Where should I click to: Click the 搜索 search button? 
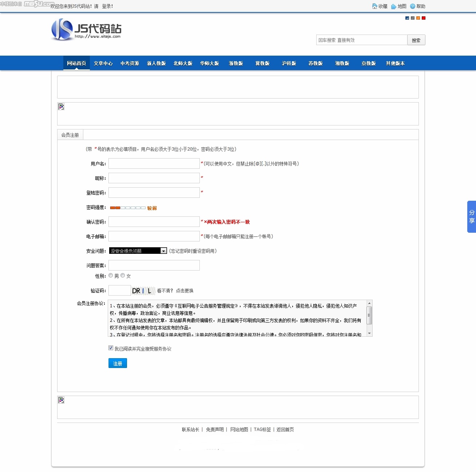click(x=416, y=40)
